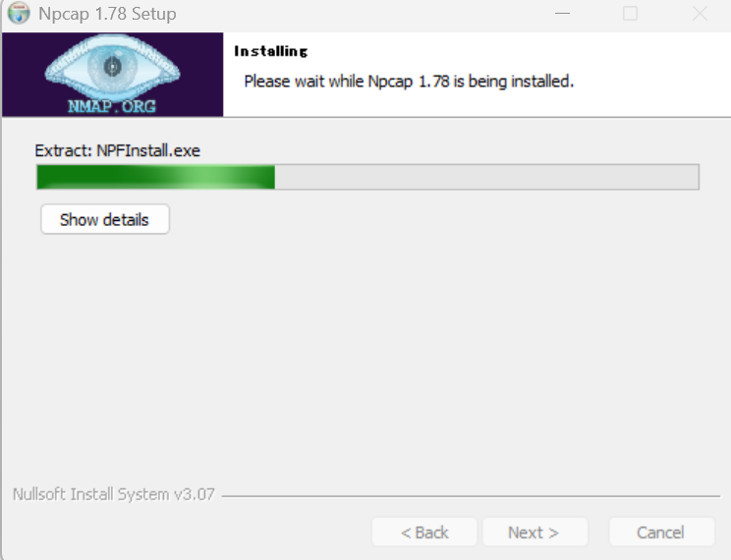
Task: Click the Next > button
Action: click(534, 532)
